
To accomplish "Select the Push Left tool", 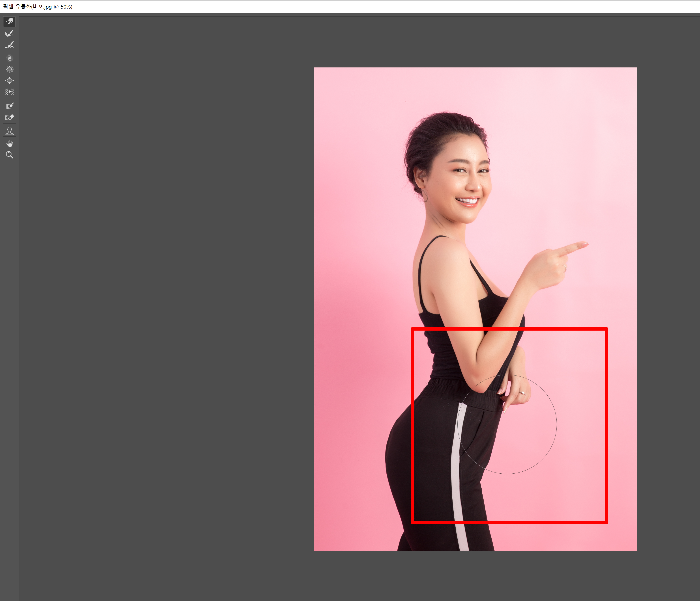I will (9, 92).
